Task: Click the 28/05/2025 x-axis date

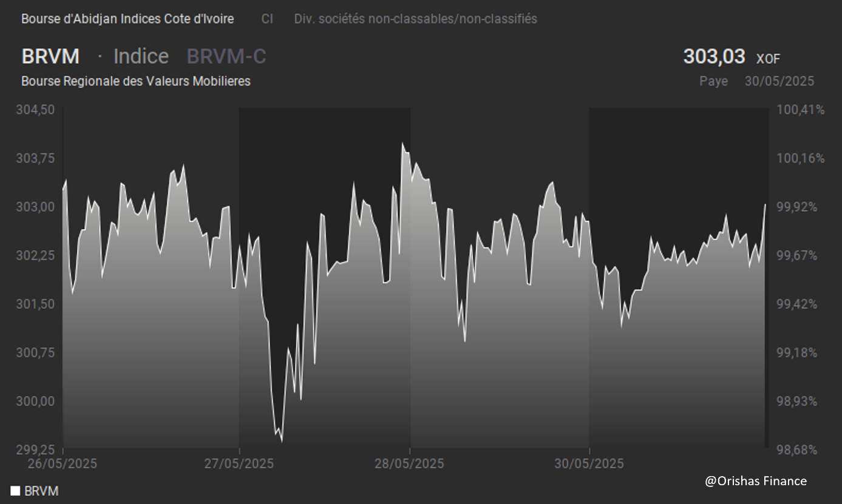Action: (x=409, y=464)
